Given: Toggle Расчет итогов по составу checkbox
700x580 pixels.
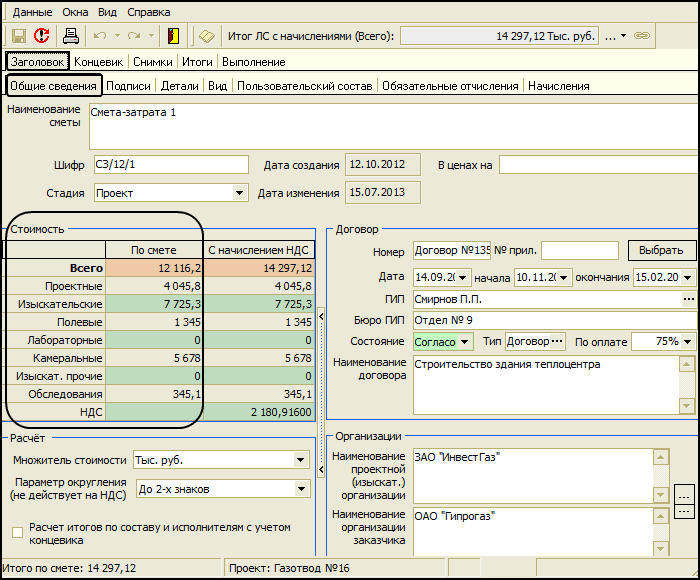Looking at the screenshot, I should coord(17,533).
